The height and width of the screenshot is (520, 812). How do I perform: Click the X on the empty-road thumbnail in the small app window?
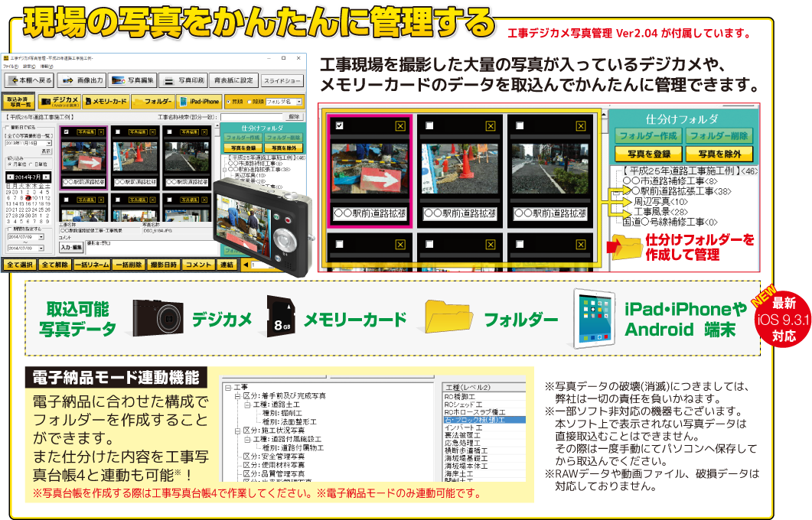click(x=204, y=132)
